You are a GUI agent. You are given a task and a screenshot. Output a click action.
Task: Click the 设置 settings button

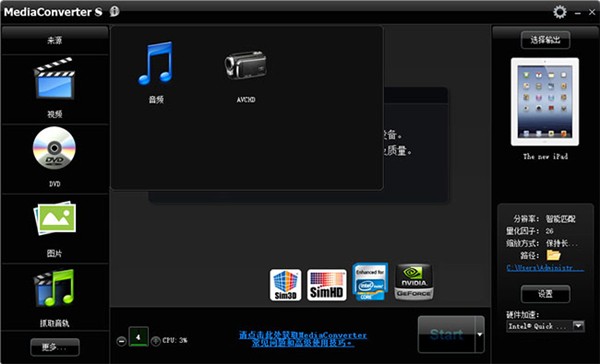pyautogui.click(x=545, y=294)
